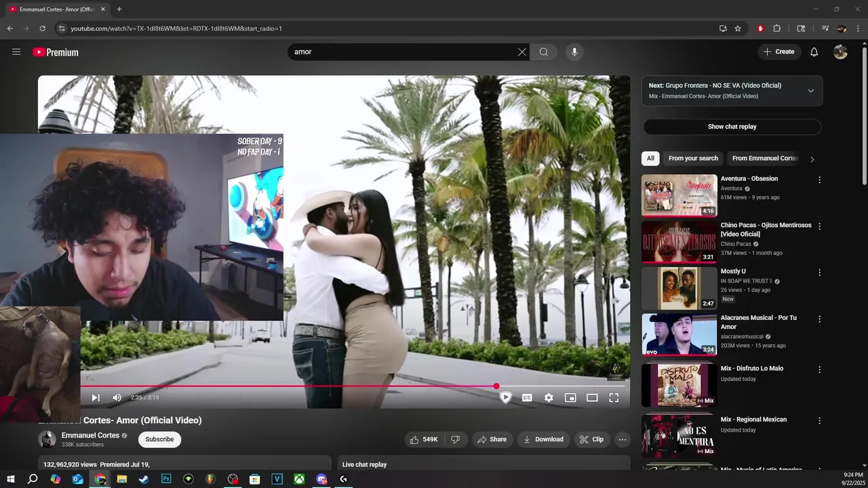Click the search input field
The width and height of the screenshot is (868, 488).
[x=403, y=52]
